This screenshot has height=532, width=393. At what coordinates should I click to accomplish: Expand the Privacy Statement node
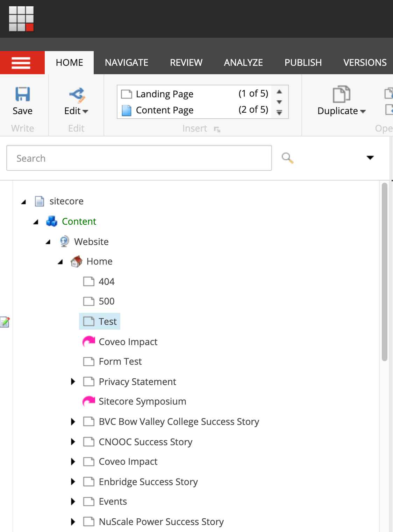[73, 381]
